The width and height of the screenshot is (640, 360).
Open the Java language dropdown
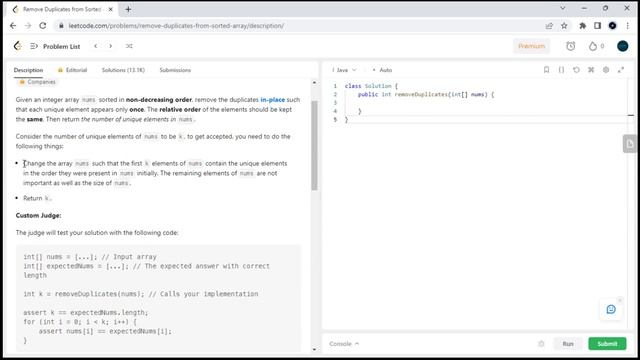[344, 70]
